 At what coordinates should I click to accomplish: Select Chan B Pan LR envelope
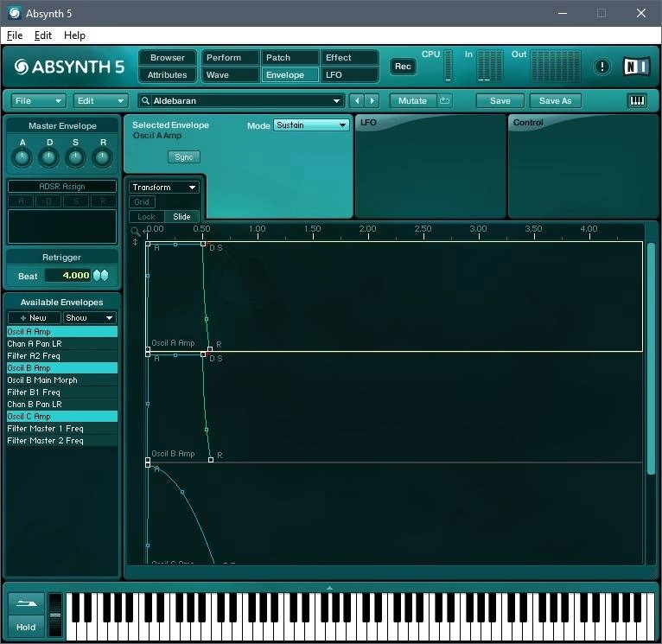[62, 405]
